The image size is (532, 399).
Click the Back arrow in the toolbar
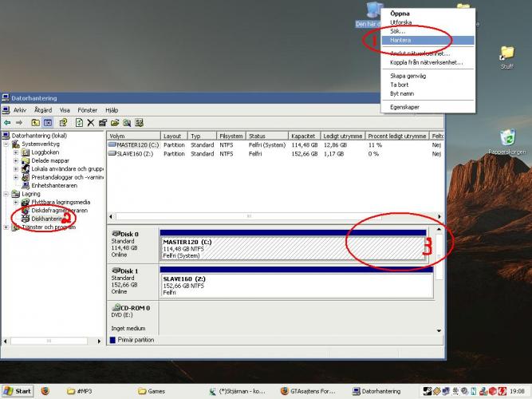[x=7, y=122]
